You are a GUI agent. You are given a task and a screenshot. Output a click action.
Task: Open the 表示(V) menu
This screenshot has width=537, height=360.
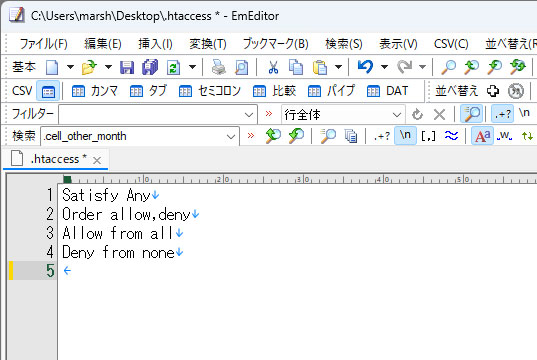(398, 44)
